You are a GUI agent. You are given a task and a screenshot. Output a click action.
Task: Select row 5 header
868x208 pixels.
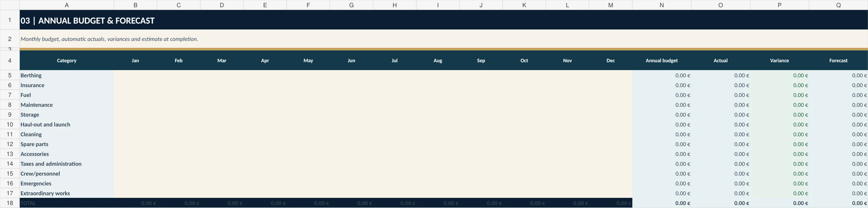[x=10, y=76]
